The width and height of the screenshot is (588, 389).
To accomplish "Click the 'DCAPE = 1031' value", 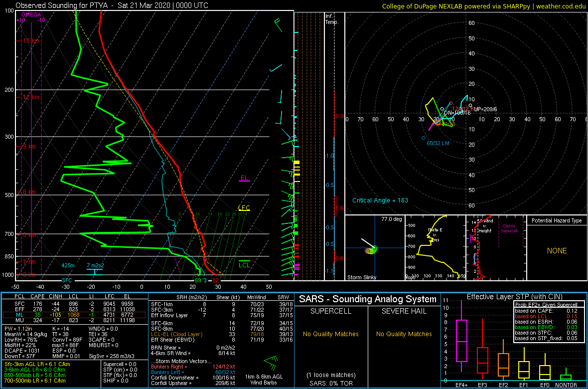I will (x=22, y=350).
